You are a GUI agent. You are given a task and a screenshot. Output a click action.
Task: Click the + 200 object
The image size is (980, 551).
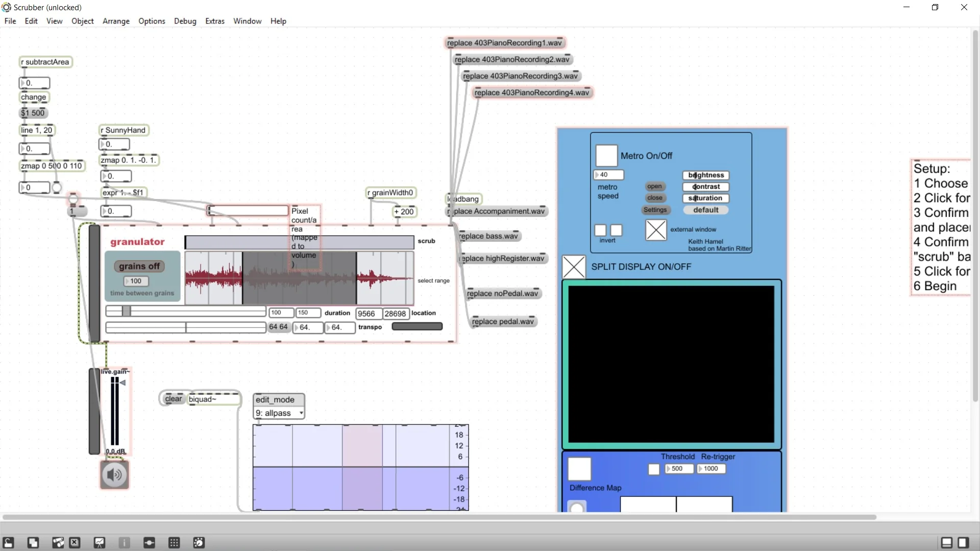405,212
